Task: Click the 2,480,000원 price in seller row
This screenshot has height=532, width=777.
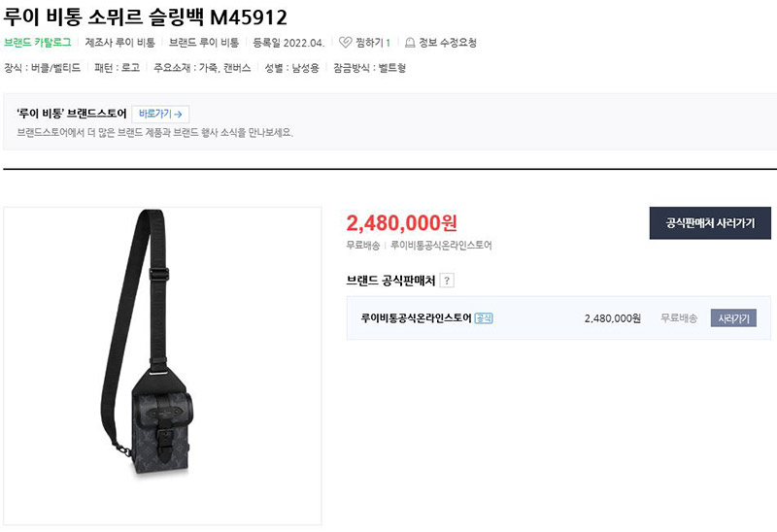Action: (x=613, y=318)
